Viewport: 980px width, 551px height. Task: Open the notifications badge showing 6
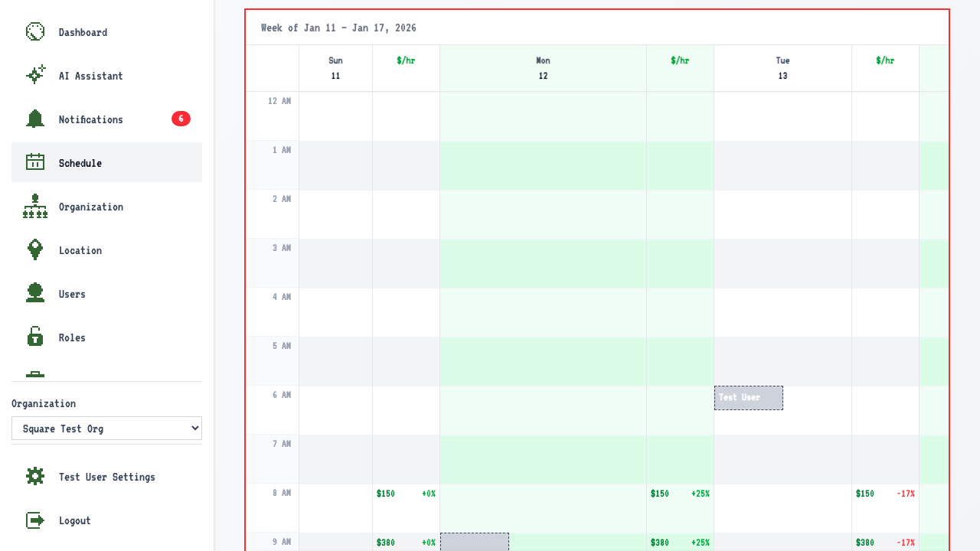pyautogui.click(x=181, y=119)
